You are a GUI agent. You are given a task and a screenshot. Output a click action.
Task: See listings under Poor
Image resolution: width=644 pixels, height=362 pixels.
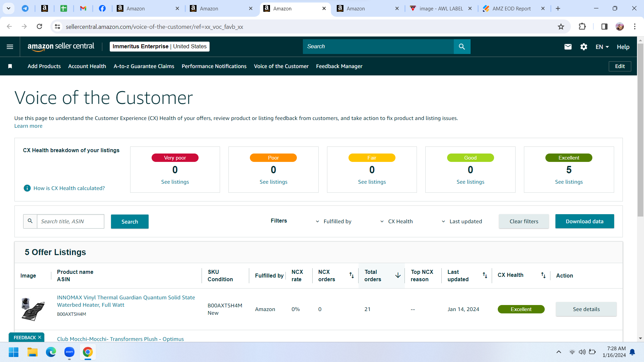click(273, 182)
